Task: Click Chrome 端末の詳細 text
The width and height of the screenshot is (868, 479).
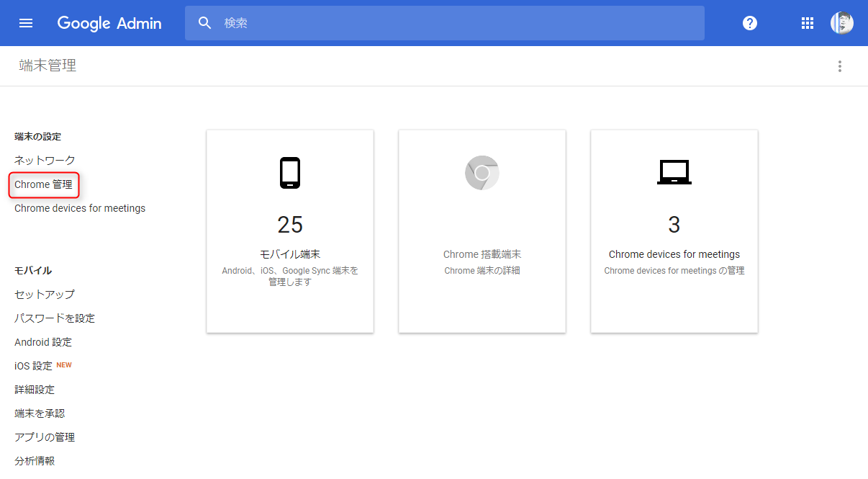Action: 482,271
